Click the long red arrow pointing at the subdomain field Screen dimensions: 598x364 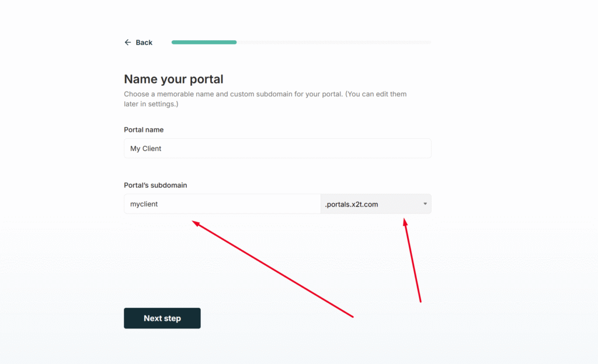click(273, 269)
